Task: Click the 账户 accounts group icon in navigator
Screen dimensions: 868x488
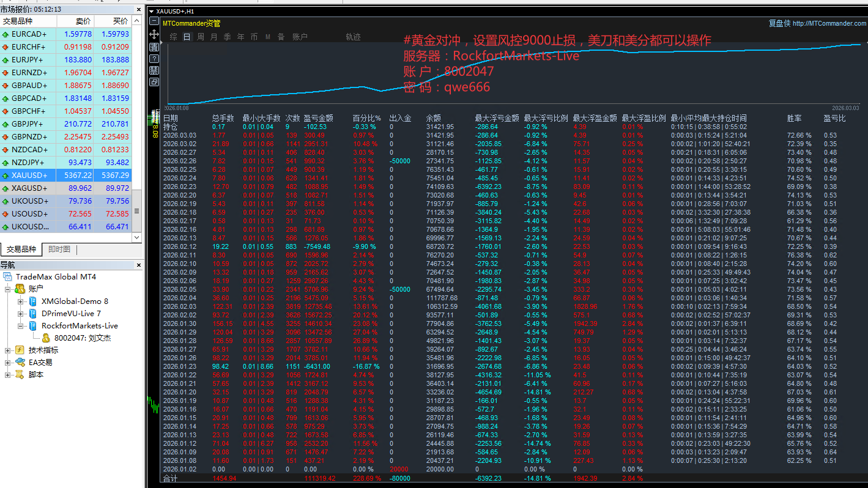Action: 20,289
